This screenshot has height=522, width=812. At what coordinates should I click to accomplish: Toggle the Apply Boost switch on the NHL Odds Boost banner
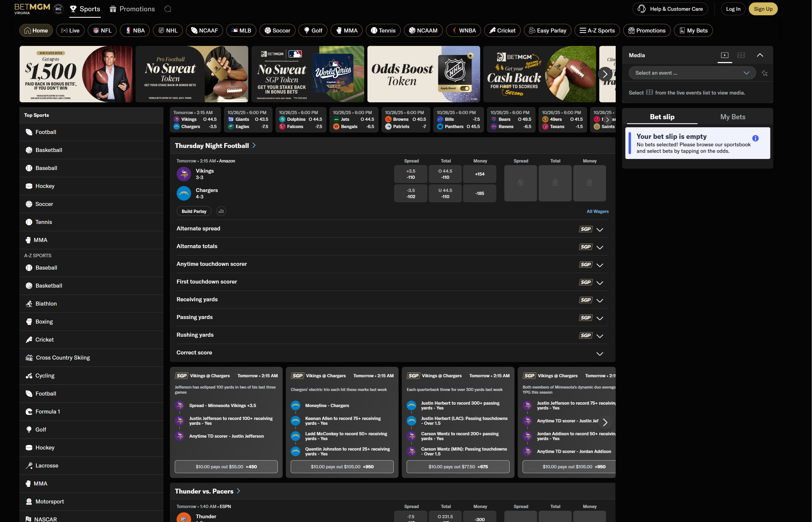tap(464, 88)
